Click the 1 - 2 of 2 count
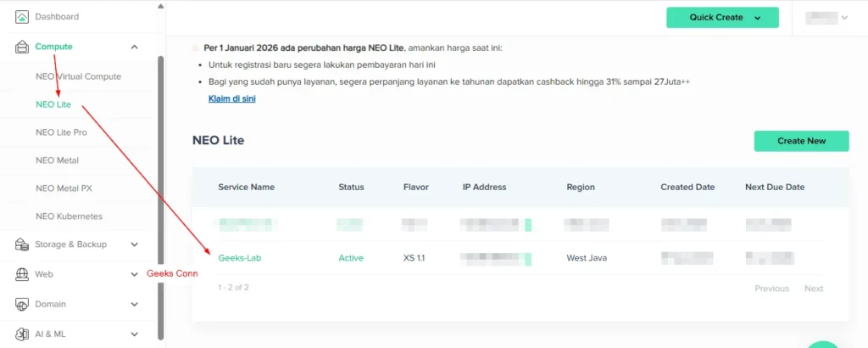 (234, 287)
